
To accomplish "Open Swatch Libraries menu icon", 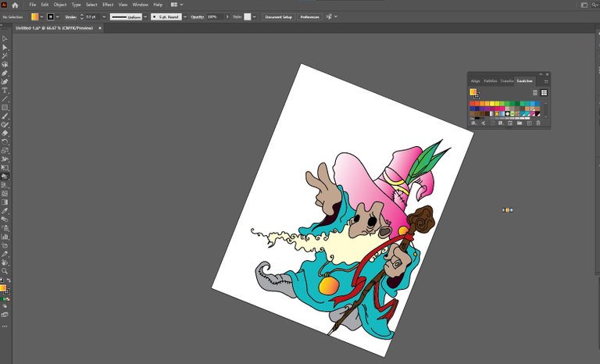I will pos(473,123).
